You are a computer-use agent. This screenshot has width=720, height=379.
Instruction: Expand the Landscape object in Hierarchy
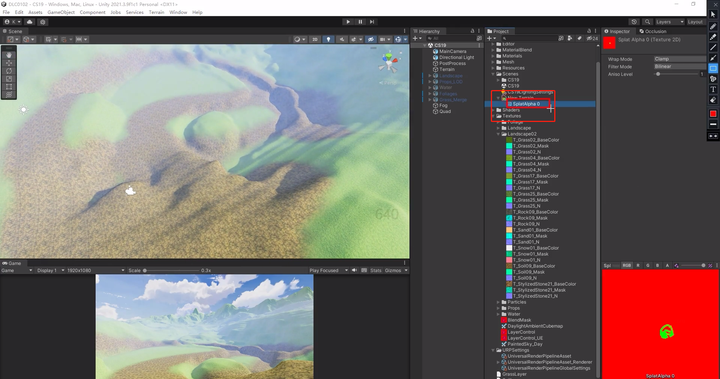(430, 75)
